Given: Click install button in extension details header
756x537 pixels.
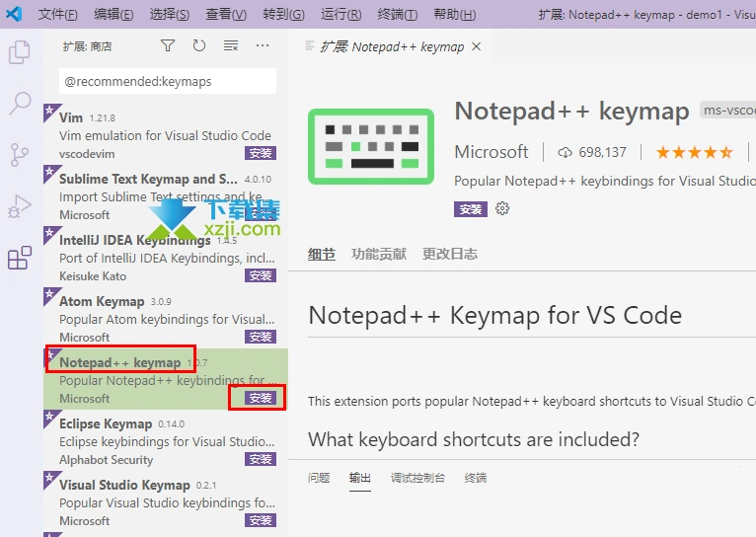Looking at the screenshot, I should [x=470, y=209].
